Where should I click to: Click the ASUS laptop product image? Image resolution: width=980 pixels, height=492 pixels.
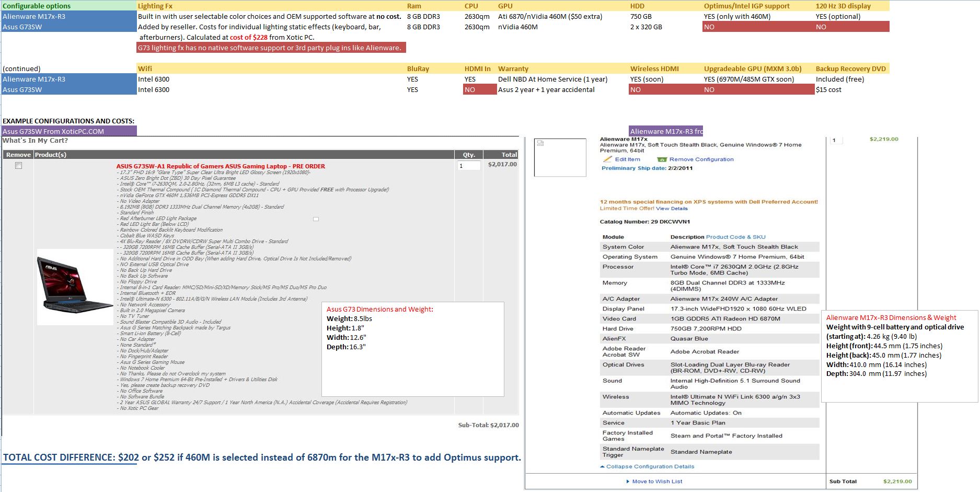pyautogui.click(x=75, y=286)
